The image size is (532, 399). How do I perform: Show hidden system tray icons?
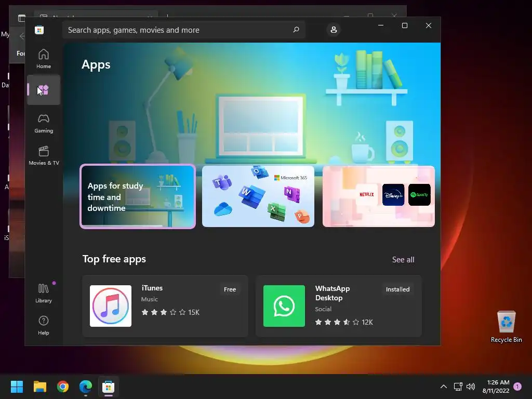point(444,387)
